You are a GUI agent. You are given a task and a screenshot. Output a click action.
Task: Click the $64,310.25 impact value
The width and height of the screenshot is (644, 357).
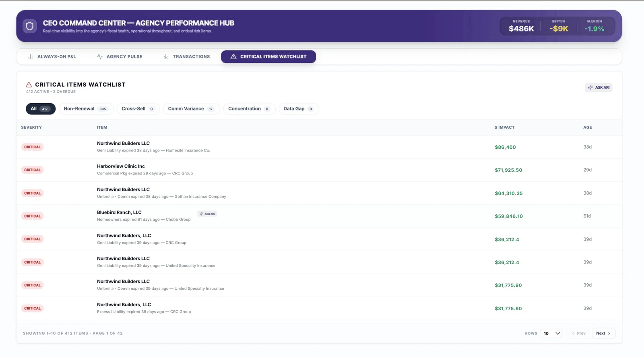coord(509,193)
